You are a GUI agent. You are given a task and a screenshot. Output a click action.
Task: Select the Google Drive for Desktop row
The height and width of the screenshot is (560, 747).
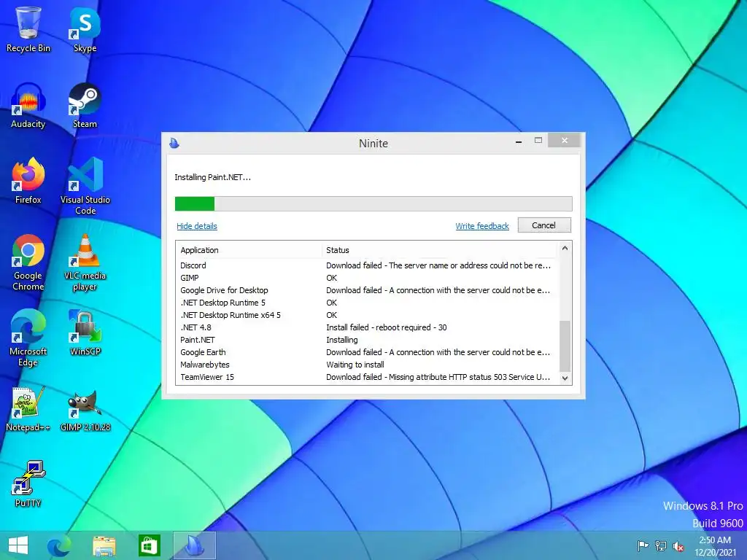[x=367, y=290]
